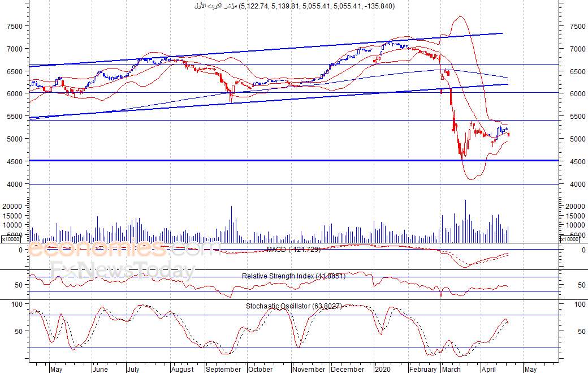Click the July label on the time axis

pyautogui.click(x=133, y=369)
